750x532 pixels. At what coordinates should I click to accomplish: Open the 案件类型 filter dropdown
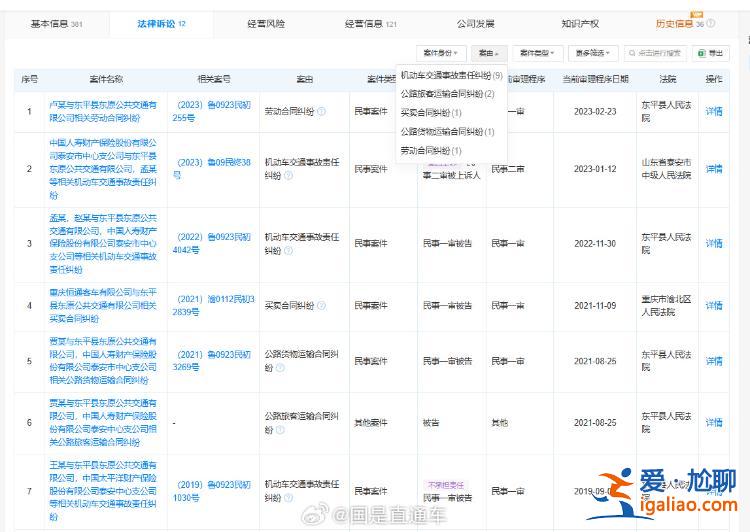538,53
